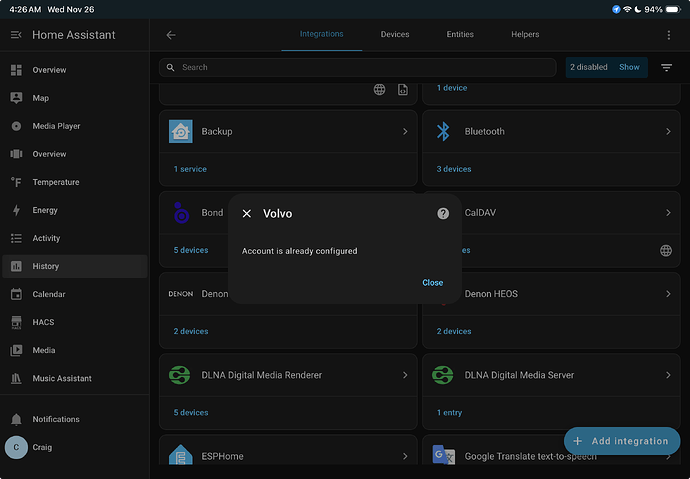Screen dimensions: 690x479
Task: Click the integrations Search field
Action: coord(360,67)
